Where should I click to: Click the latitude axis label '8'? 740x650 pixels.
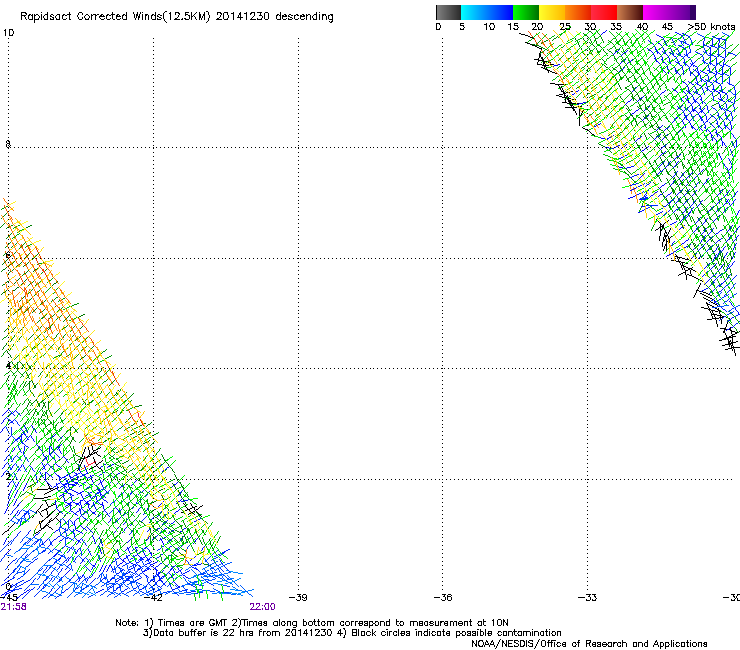(8, 144)
